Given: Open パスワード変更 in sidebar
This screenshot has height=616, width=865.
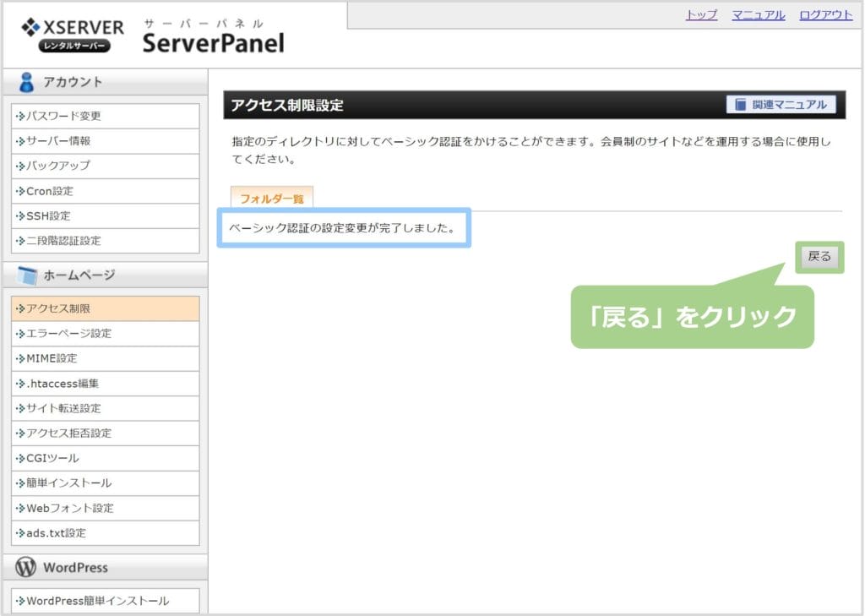Looking at the screenshot, I should point(64,117).
